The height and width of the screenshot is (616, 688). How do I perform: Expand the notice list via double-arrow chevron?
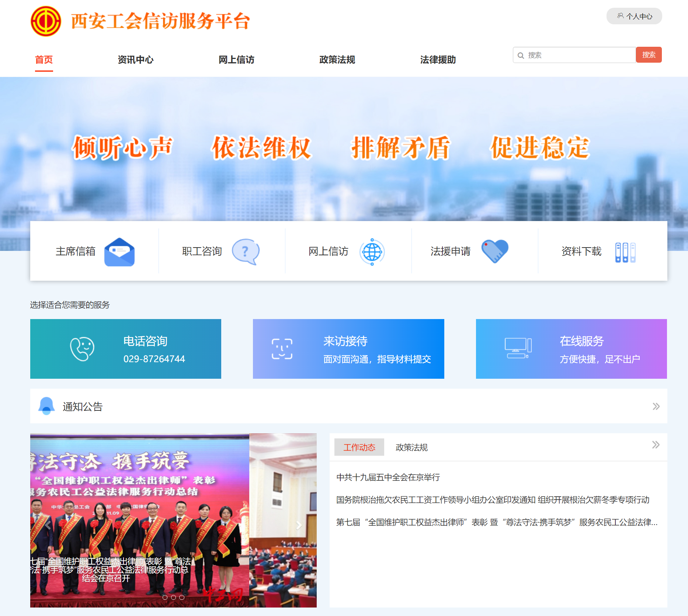pos(656,406)
